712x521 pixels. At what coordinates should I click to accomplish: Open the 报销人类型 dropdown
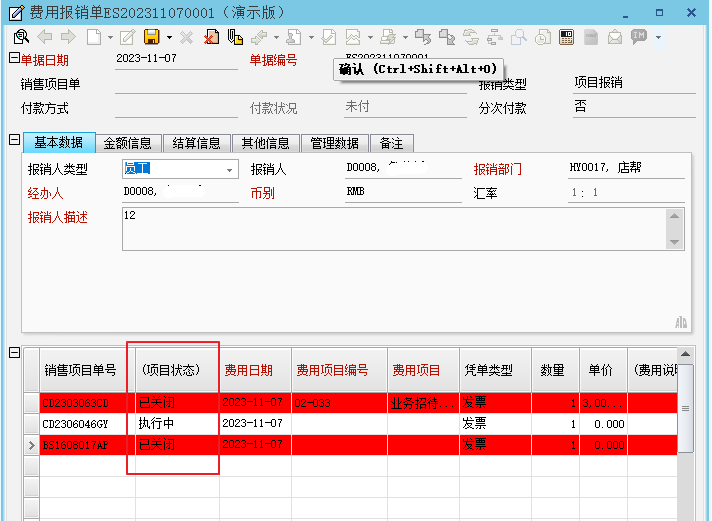(230, 169)
